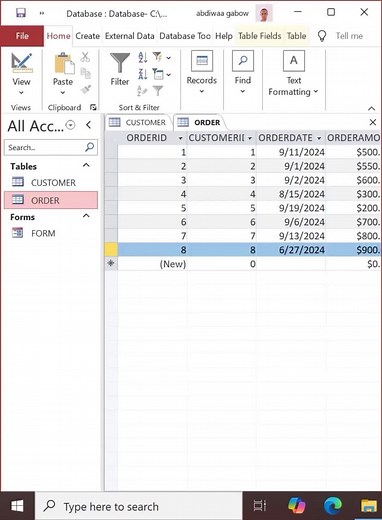Screen dimensions: 382x520
Task: Click the new record row selector
Action: [111, 263]
